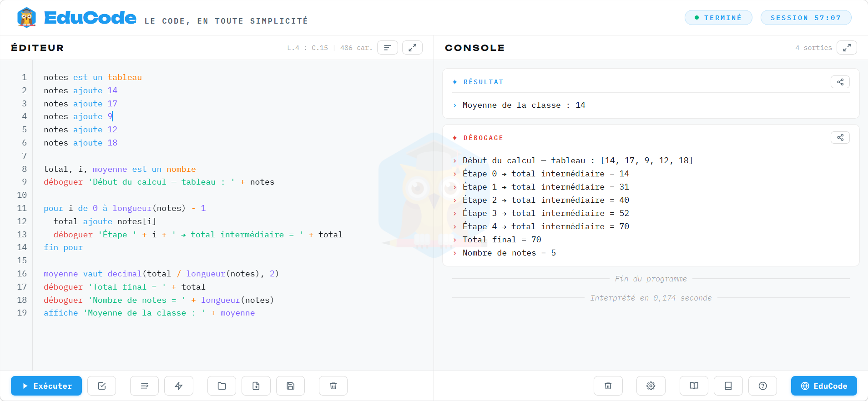Click the editor align-text format icon
This screenshot has width=868, height=401.
(388, 48)
